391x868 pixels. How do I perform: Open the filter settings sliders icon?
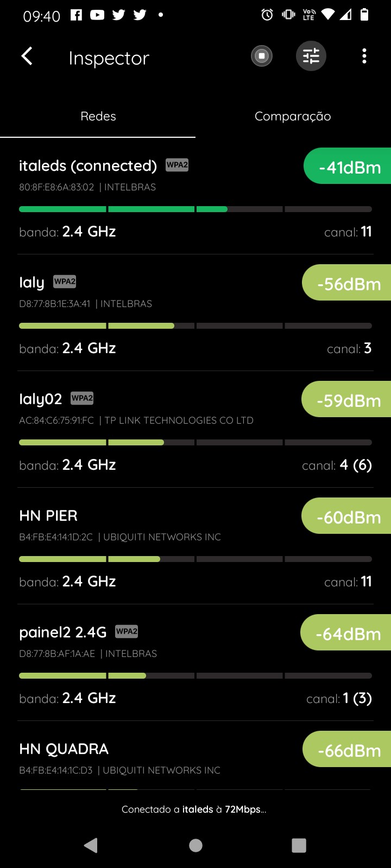pos(311,56)
